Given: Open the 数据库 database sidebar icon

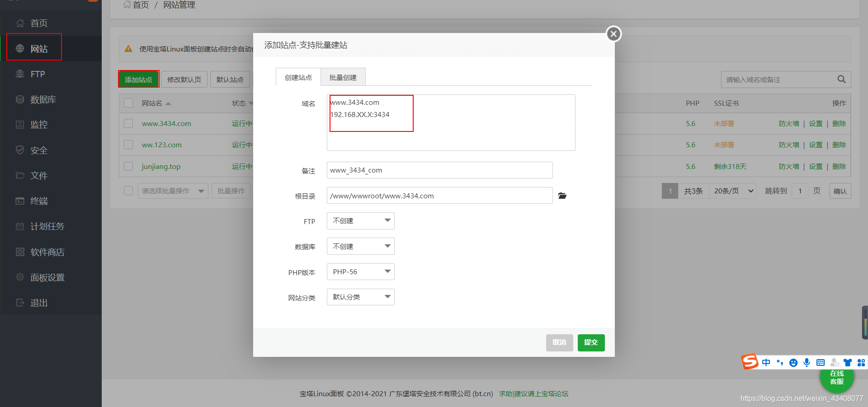Looking at the screenshot, I should point(20,99).
